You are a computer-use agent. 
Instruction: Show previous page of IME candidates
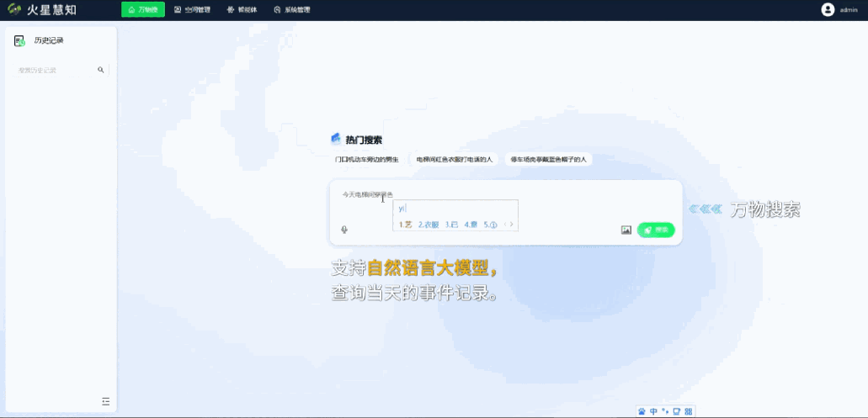[x=505, y=225]
